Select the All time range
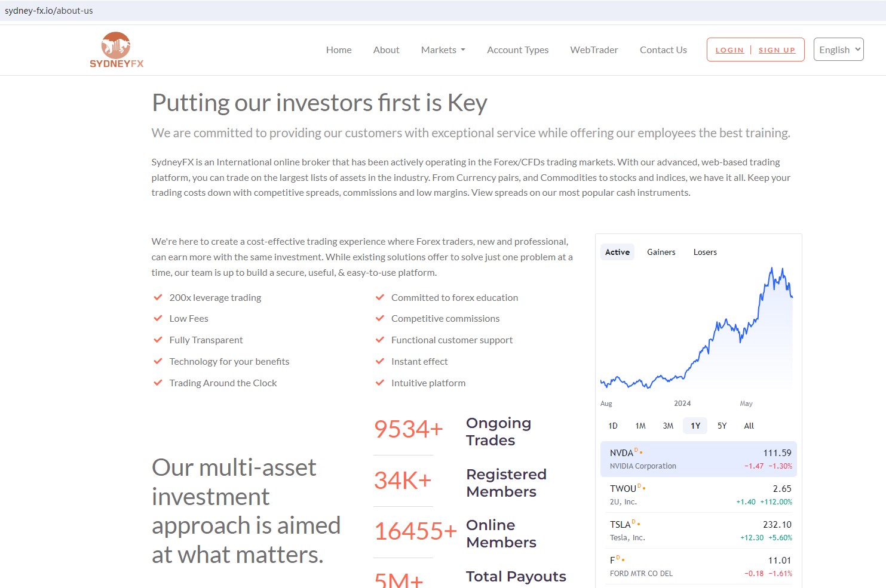 tap(749, 426)
